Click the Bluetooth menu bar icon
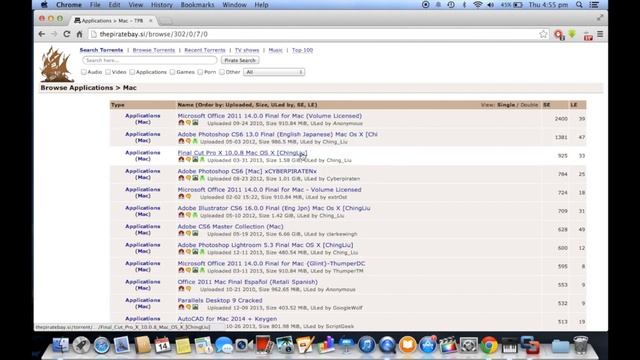 (x=464, y=5)
